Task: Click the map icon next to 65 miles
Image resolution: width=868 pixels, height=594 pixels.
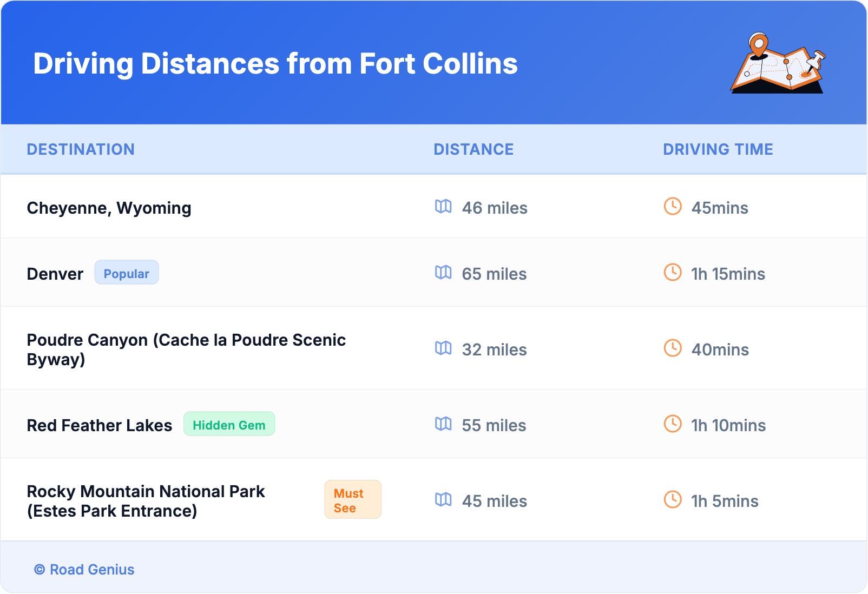Action: coord(443,273)
